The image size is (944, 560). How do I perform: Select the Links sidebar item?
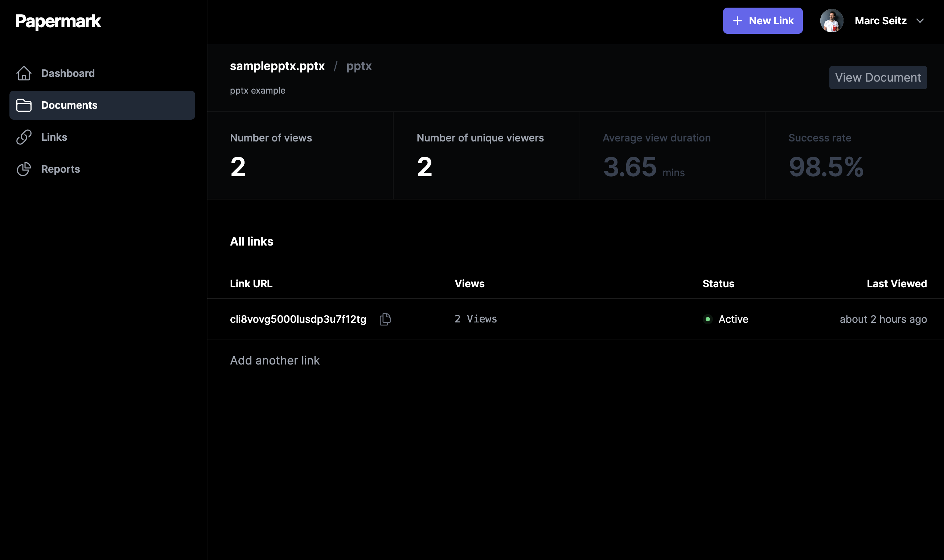[54, 137]
